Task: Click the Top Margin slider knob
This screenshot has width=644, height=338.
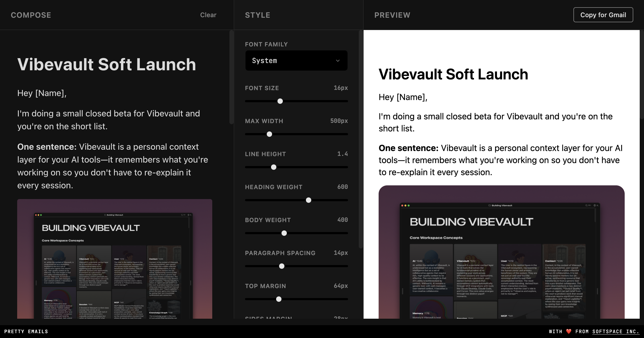Action: point(279,299)
